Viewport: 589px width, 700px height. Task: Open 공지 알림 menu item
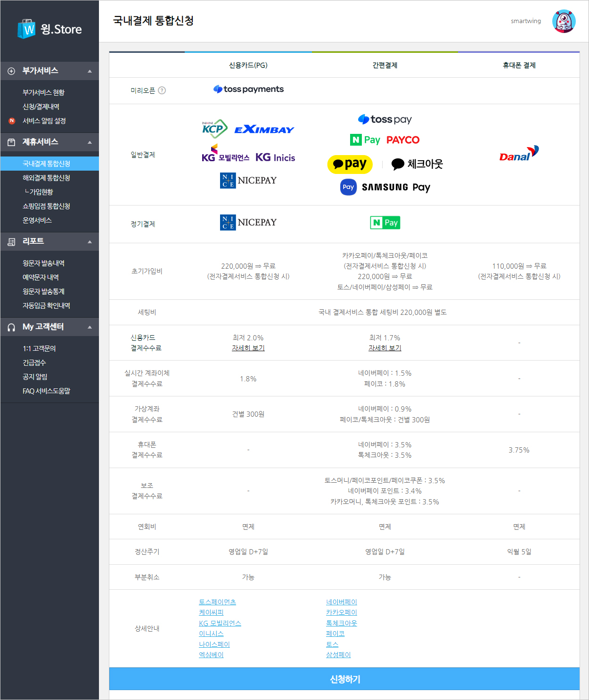tap(35, 377)
